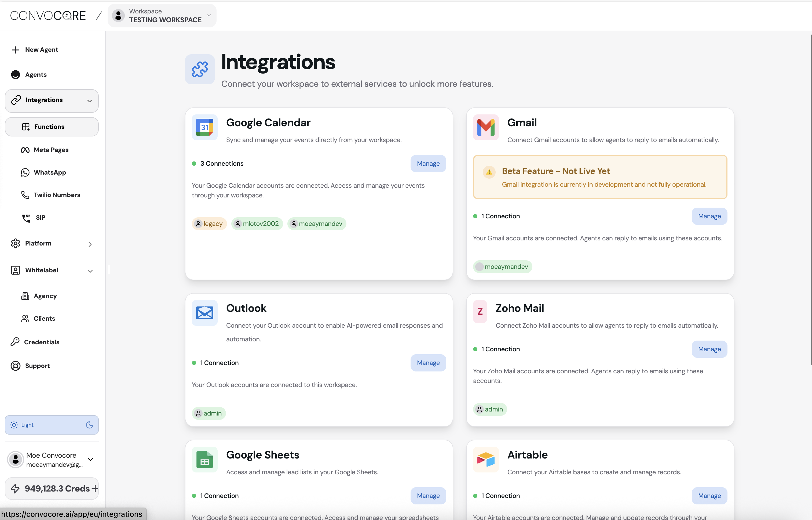Click the Zoho Mail Z icon
The image size is (812, 520).
point(480,311)
